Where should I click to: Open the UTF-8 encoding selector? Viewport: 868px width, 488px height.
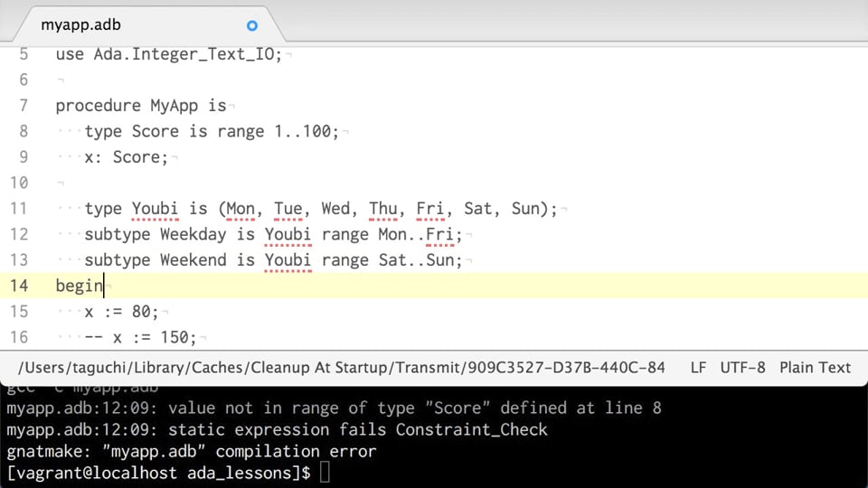[742, 368]
